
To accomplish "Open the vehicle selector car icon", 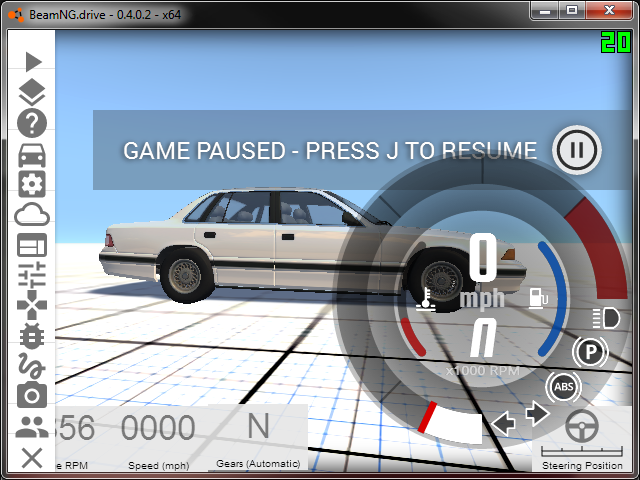I will click(x=32, y=156).
